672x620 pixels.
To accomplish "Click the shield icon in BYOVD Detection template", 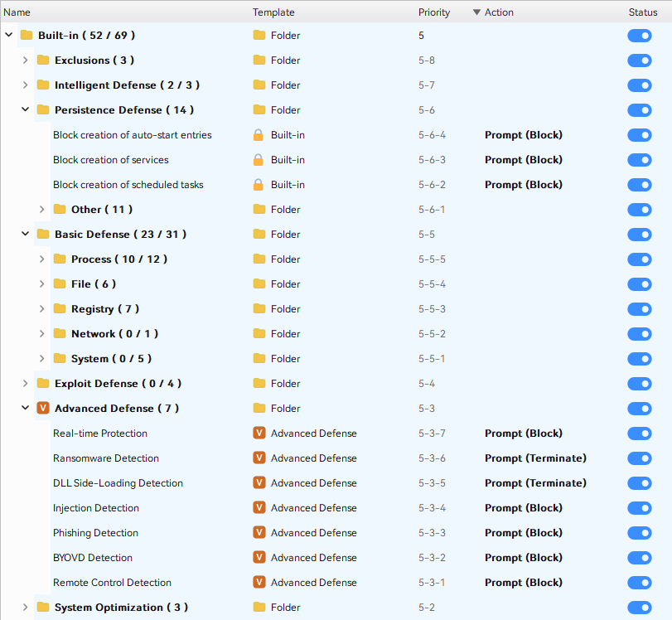I will (x=259, y=557).
